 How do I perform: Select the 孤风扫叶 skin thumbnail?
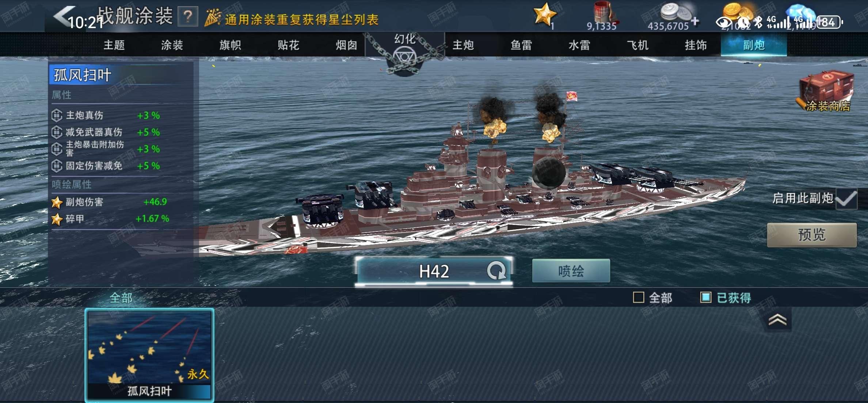click(149, 355)
